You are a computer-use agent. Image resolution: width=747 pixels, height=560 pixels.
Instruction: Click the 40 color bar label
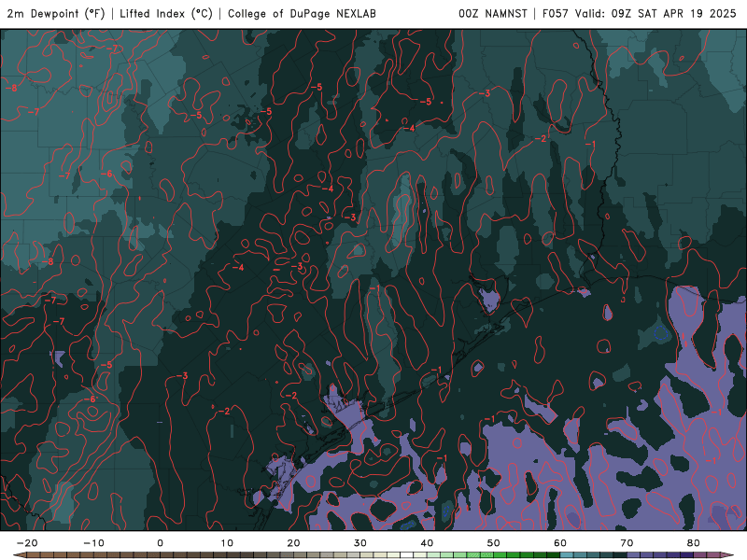pos(427,543)
